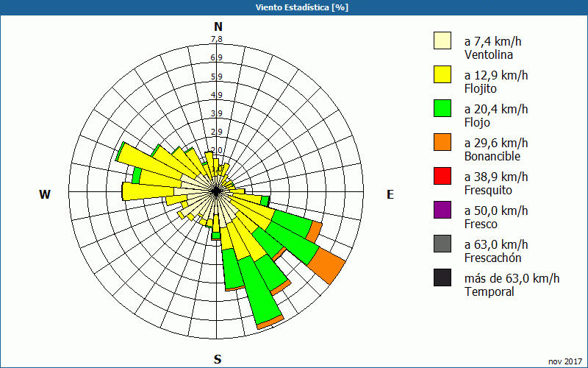This screenshot has height=368, width=588.
Task: Click the large orange segment in southeast sector
Action: [326, 266]
